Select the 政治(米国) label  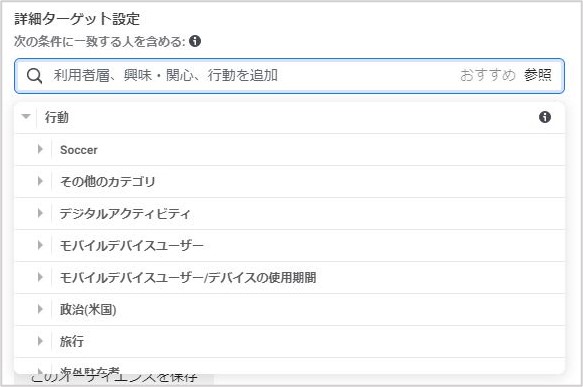click(88, 310)
